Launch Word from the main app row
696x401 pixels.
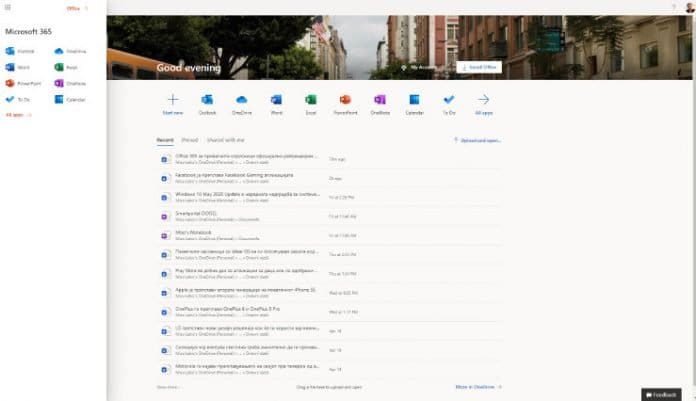tap(276, 104)
